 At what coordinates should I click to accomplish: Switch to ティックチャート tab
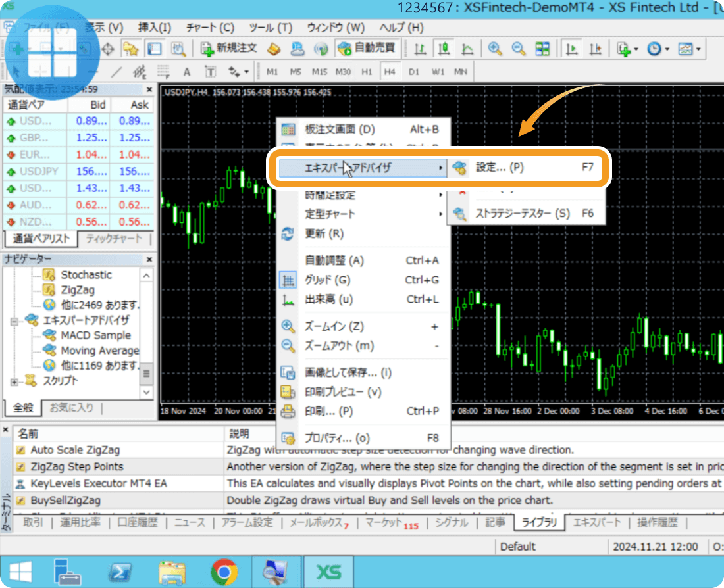[114, 239]
